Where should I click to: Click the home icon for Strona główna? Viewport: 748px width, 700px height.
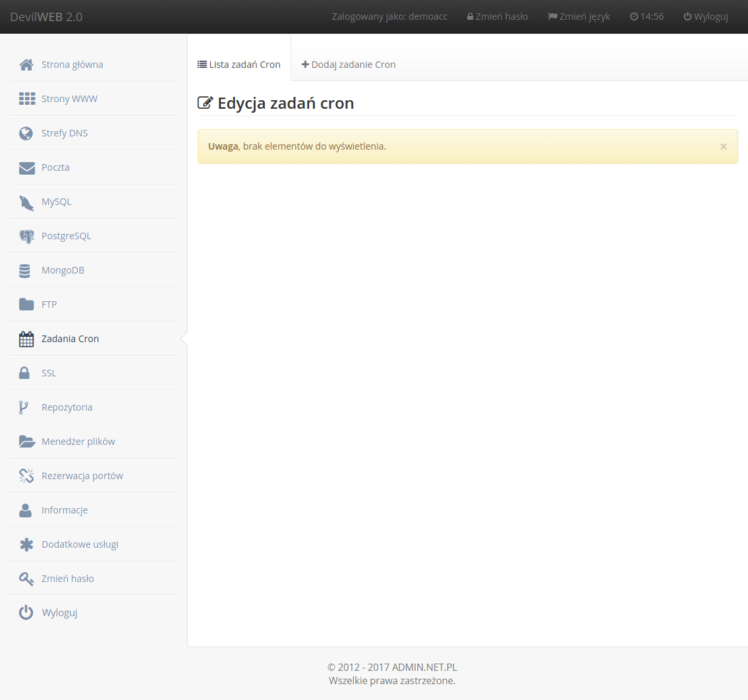point(26,65)
